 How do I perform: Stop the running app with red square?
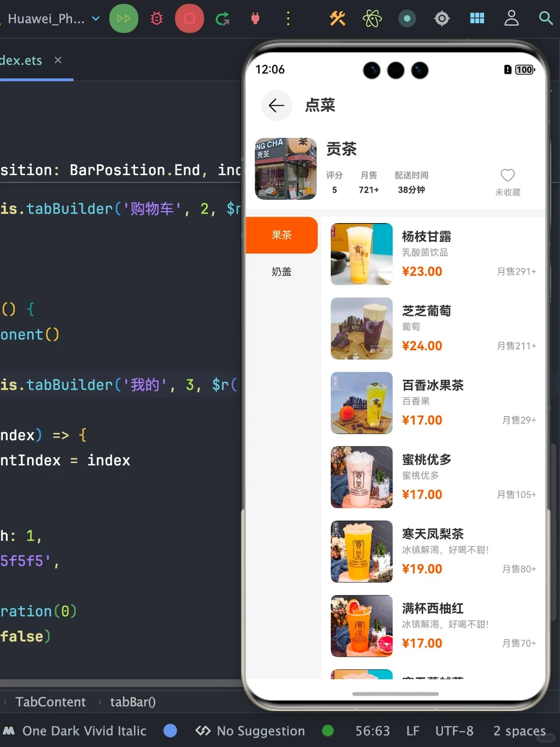(x=190, y=19)
